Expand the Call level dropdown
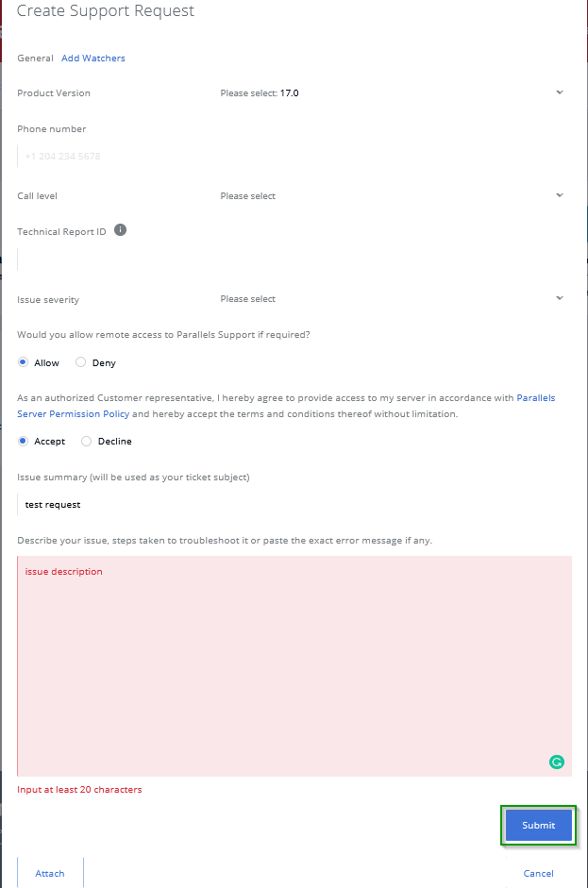The image size is (588, 888). coord(391,196)
